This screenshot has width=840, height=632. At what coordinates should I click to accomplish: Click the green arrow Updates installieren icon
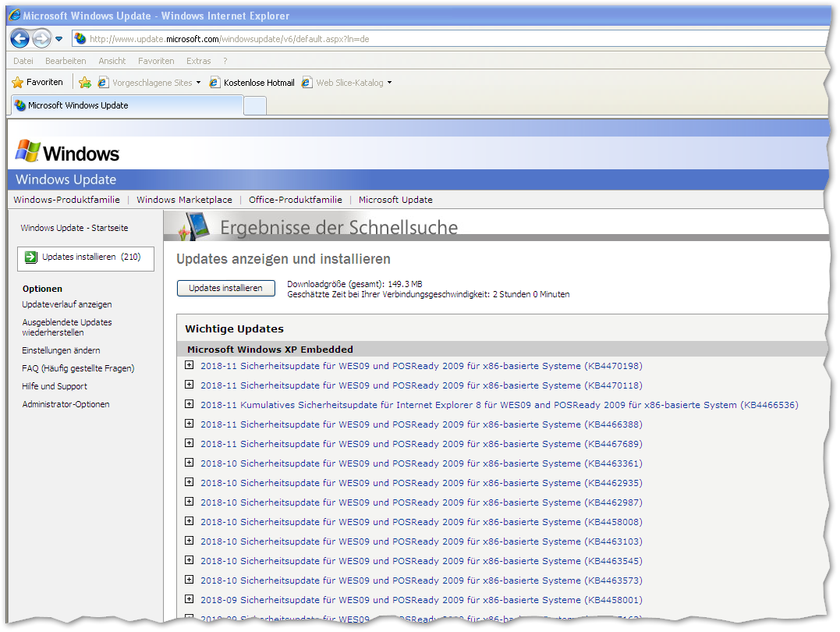click(30, 257)
